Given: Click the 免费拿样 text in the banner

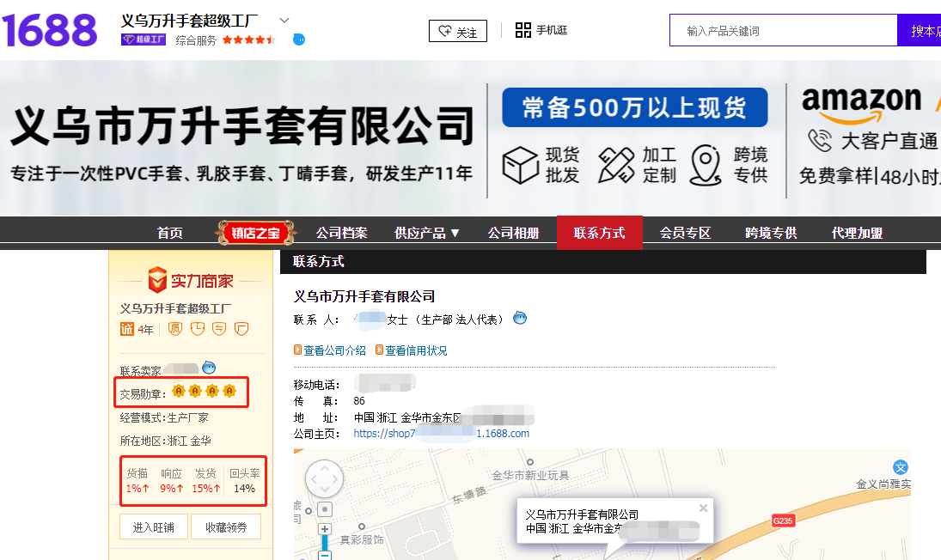Looking at the screenshot, I should click(836, 176).
